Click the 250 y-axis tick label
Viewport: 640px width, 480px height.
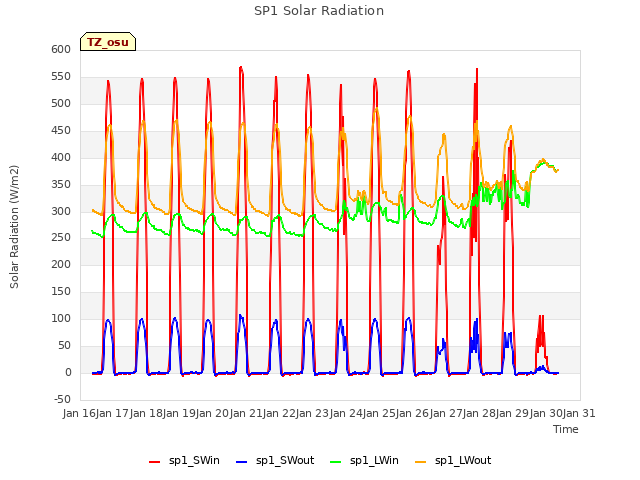[61, 238]
